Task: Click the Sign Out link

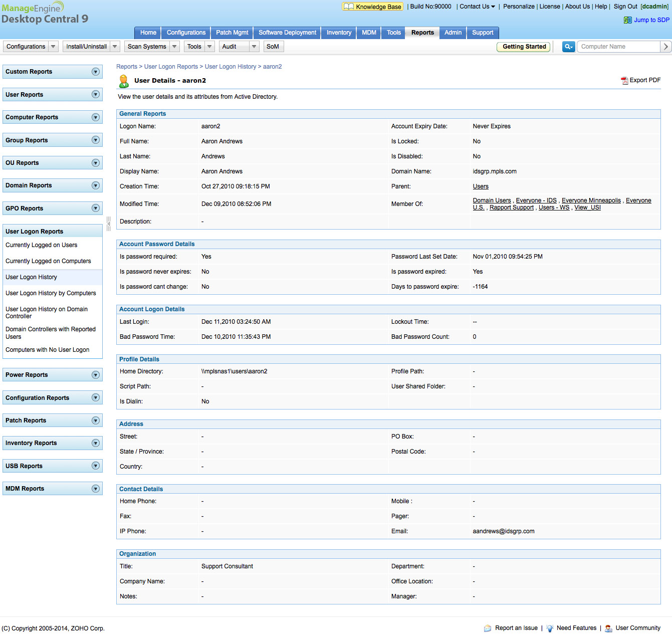Action: click(625, 7)
